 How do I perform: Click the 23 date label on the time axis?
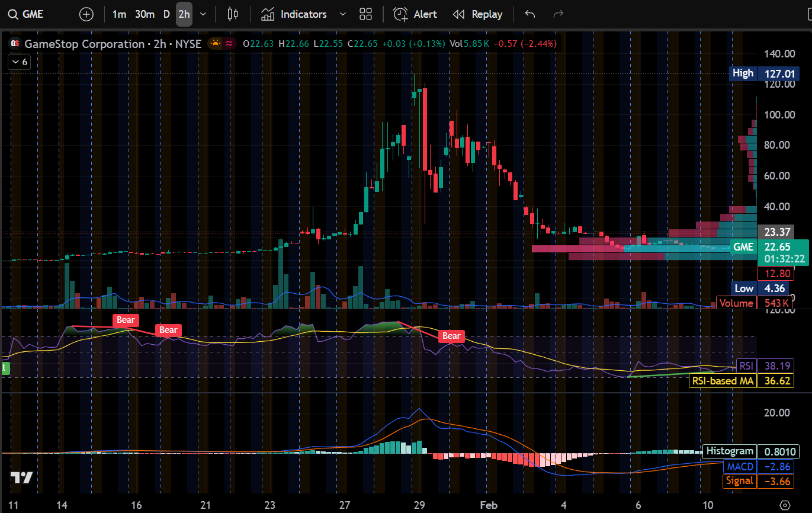269,505
